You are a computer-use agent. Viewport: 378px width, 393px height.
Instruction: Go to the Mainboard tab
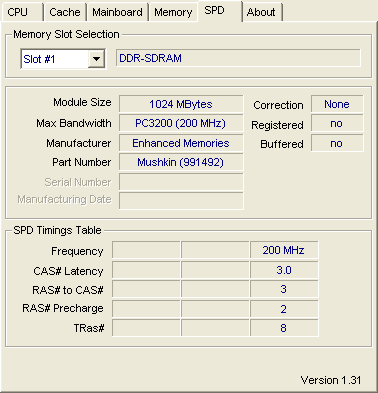117,12
